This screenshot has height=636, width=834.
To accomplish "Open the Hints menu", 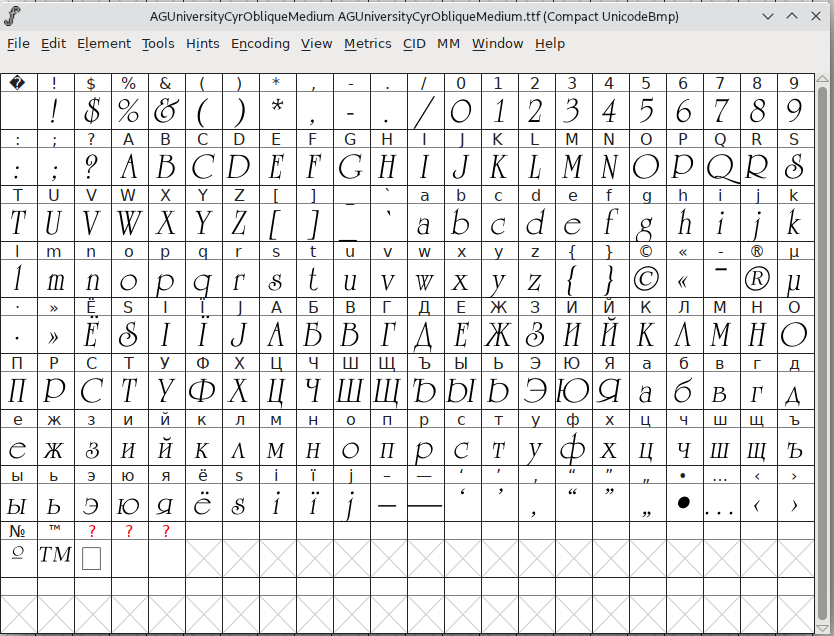I will [202, 44].
